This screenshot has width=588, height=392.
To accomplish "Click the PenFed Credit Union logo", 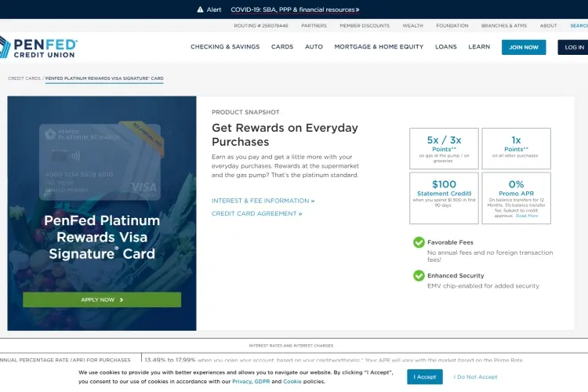I will tap(38, 47).
